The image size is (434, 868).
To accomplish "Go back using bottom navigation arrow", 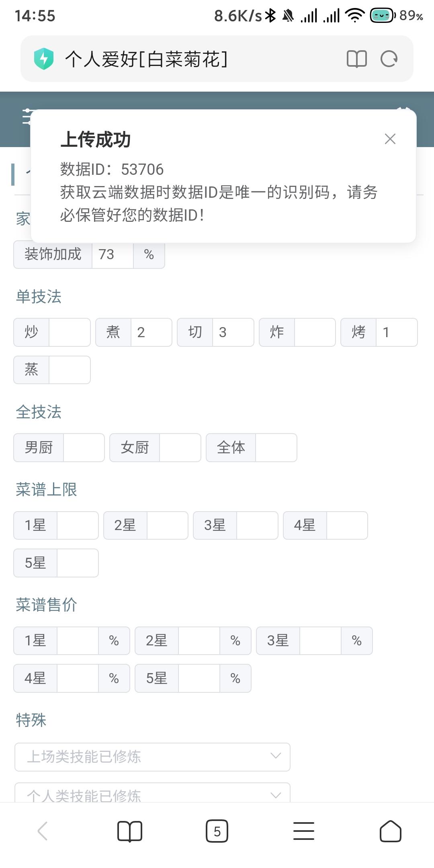I will click(x=43, y=831).
